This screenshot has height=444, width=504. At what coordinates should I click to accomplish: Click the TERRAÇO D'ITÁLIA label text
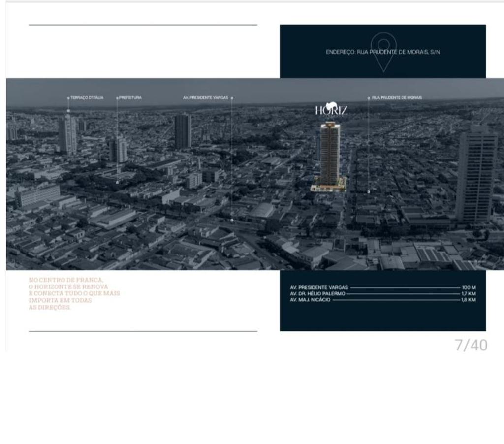[x=87, y=97]
